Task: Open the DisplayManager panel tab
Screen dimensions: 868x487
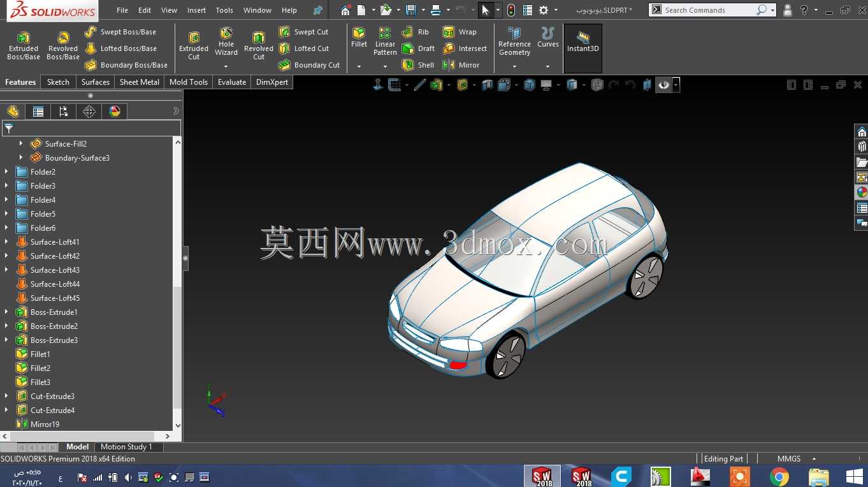Action: click(x=115, y=112)
